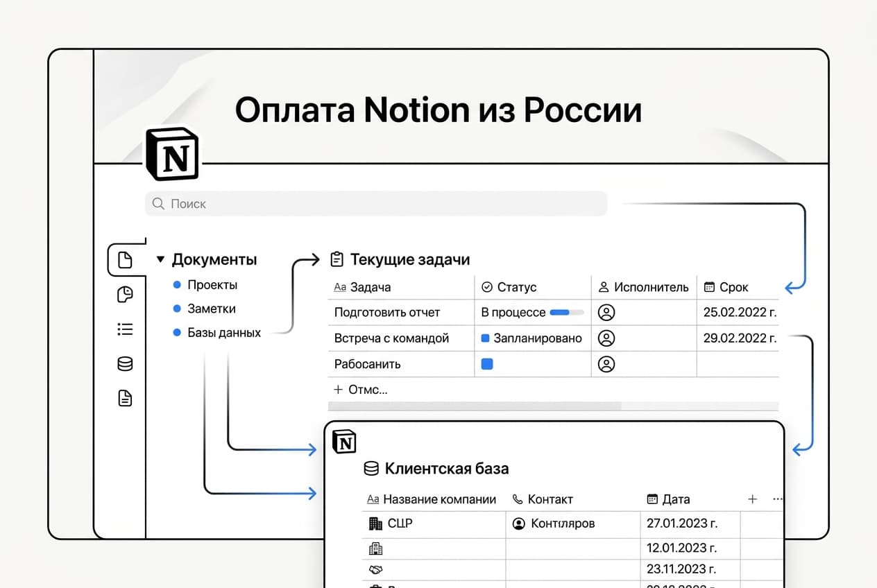Click the Запланировано status text

[538, 338]
